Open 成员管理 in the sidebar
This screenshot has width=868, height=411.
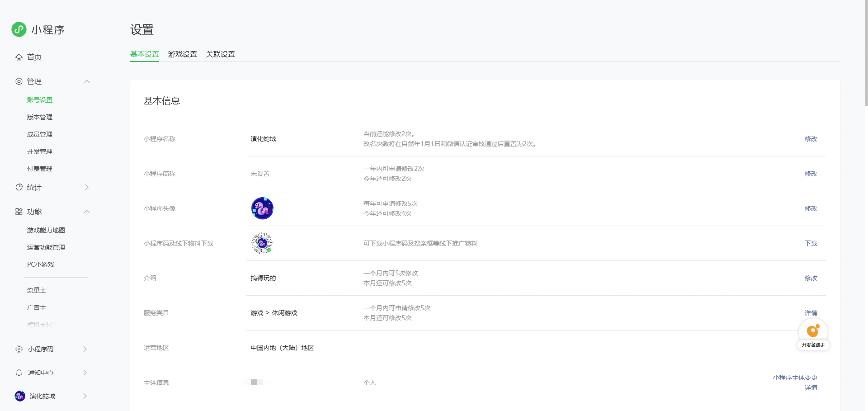(x=40, y=134)
